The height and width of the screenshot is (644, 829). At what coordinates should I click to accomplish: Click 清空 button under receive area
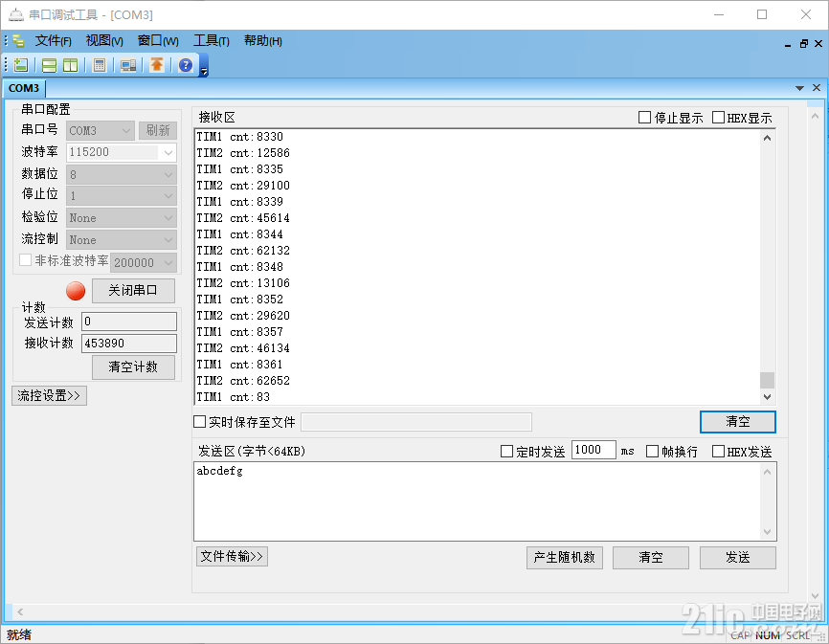click(737, 422)
